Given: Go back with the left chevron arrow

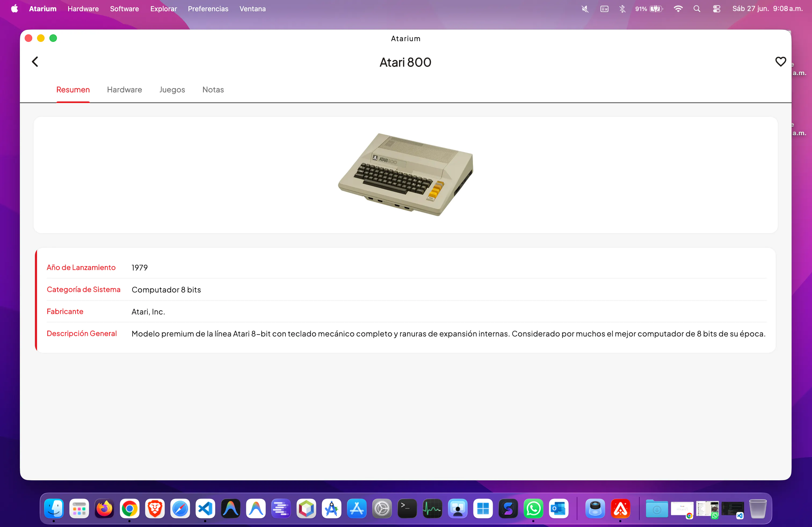Looking at the screenshot, I should (x=35, y=62).
